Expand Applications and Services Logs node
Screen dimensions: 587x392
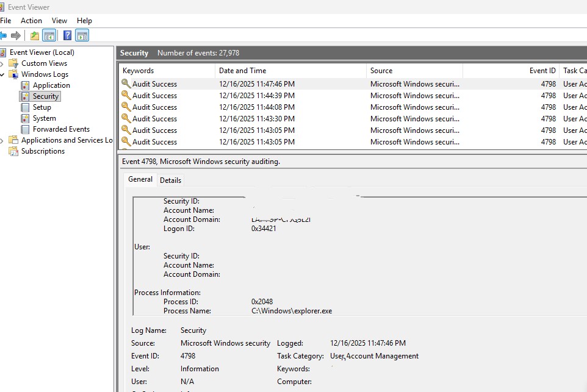[x=2, y=140]
